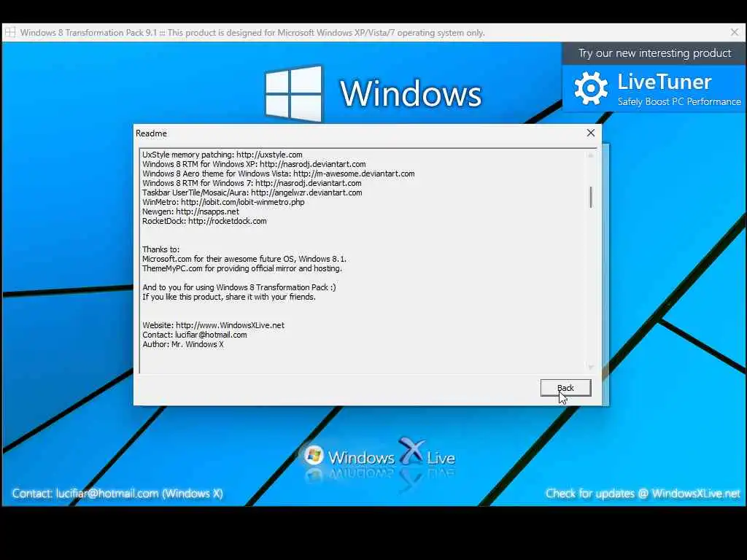This screenshot has width=747, height=560.
Task: Click the 'RocketDock: http://rocketdock.com' line
Action: point(204,221)
